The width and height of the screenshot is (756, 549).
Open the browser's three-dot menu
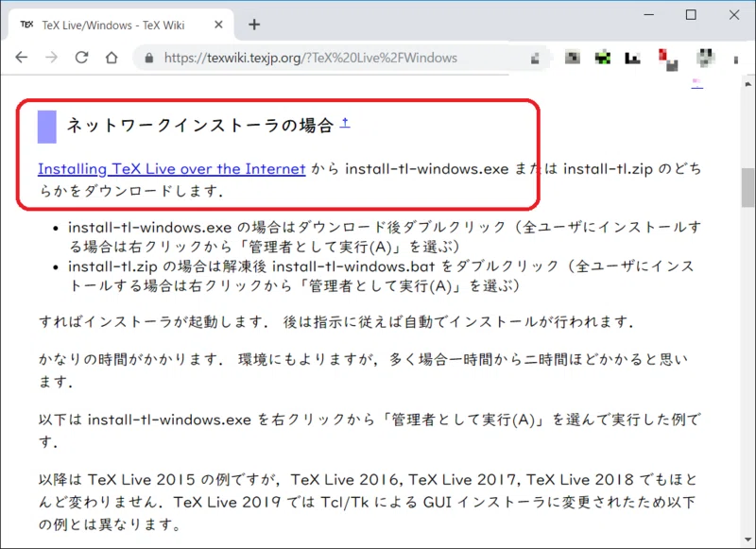coord(736,60)
